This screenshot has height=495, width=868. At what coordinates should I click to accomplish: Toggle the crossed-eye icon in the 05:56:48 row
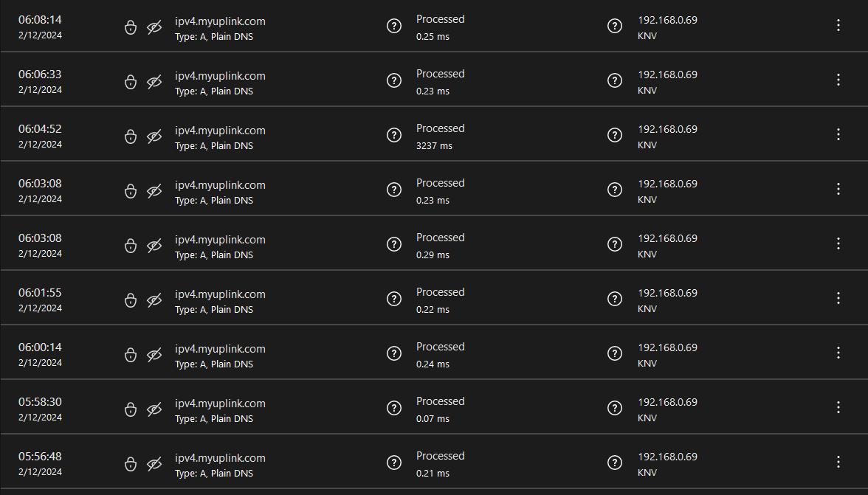pyautogui.click(x=154, y=463)
